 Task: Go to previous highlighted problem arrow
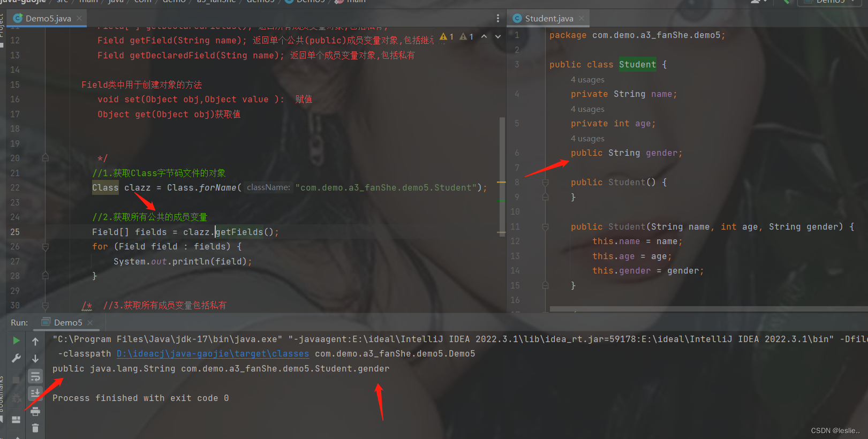(x=484, y=36)
